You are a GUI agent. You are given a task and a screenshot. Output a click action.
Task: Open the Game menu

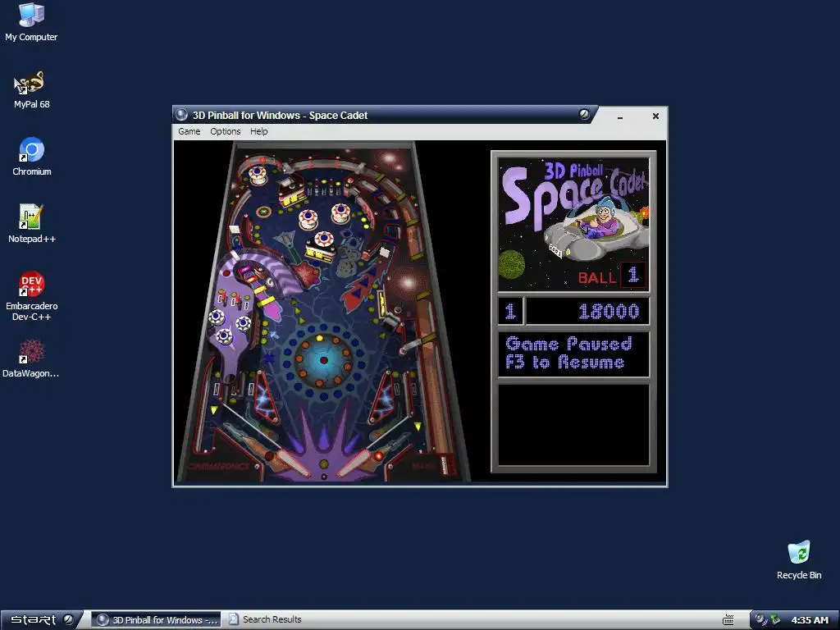tap(189, 131)
